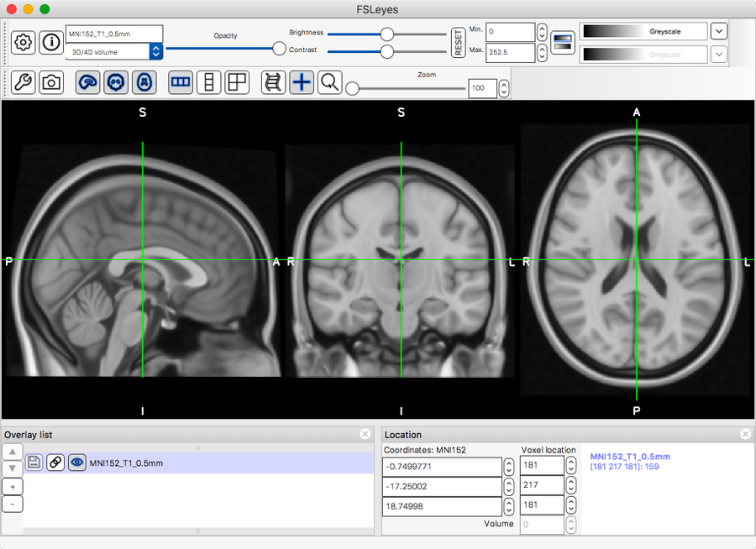Image resolution: width=756 pixels, height=549 pixels.
Task: Close the Location panel
Action: (x=745, y=434)
